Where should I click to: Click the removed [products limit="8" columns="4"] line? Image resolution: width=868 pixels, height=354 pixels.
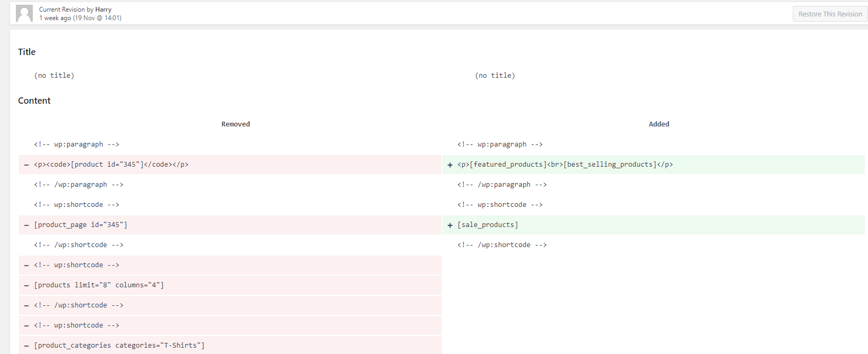(99, 285)
